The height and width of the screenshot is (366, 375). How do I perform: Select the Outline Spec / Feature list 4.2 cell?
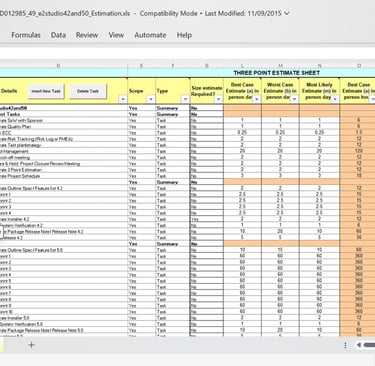64,188
